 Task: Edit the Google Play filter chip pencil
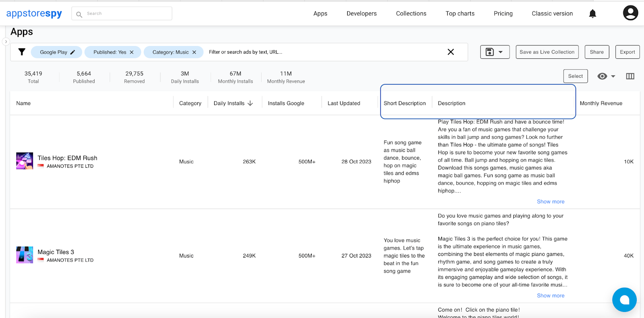(72, 52)
